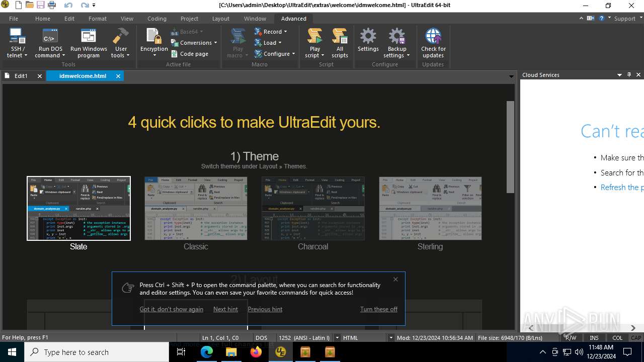Click the Run DOS command icon
Image resolution: width=644 pixels, height=362 pixels.
pyautogui.click(x=51, y=43)
